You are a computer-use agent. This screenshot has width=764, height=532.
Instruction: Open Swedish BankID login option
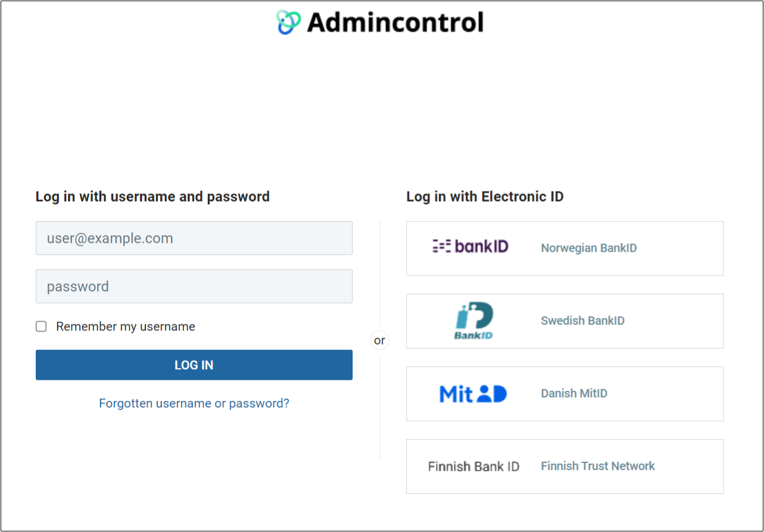[565, 321]
